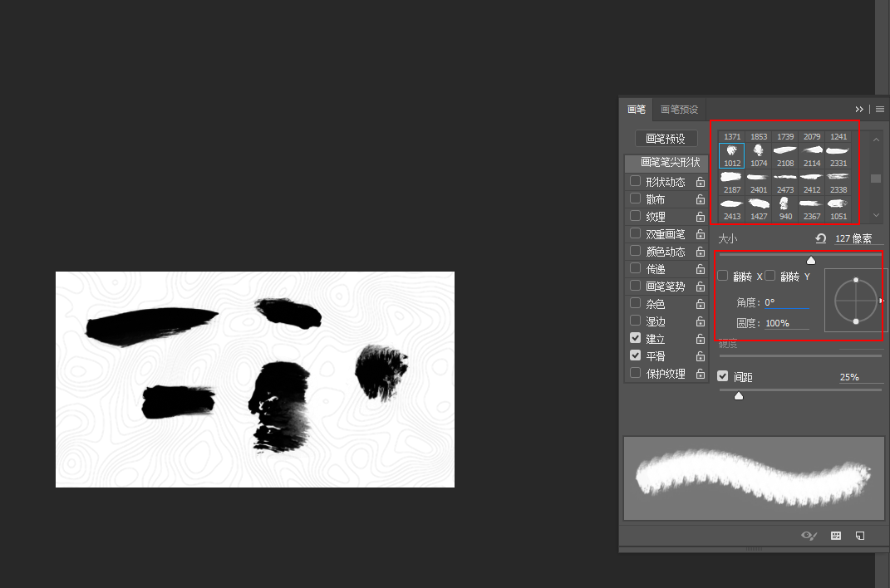Switch to the 画笔预设 tab
Viewport: 890px width, 588px height.
click(679, 109)
